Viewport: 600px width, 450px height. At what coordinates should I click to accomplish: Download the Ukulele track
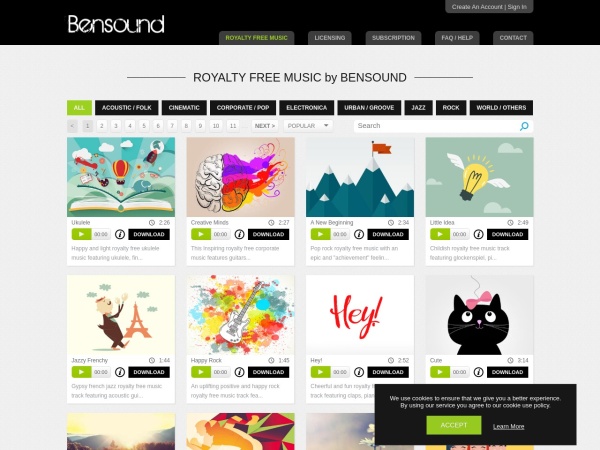click(149, 234)
